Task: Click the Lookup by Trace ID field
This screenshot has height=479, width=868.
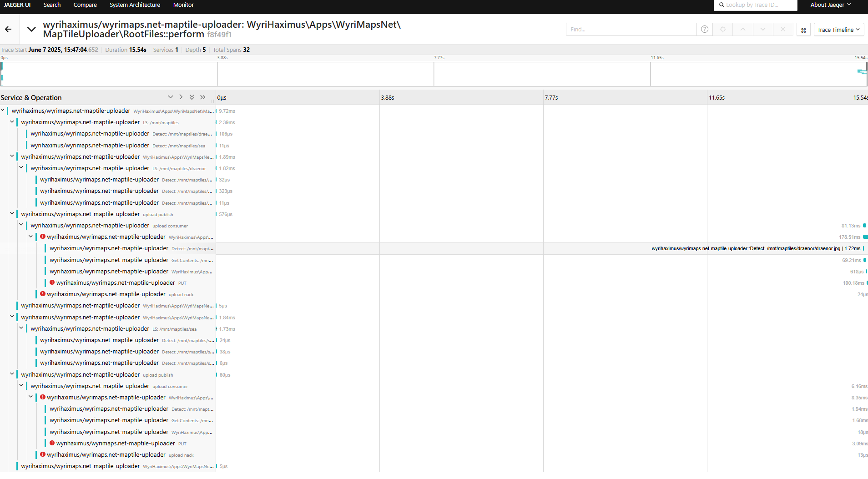Action: coord(755,5)
